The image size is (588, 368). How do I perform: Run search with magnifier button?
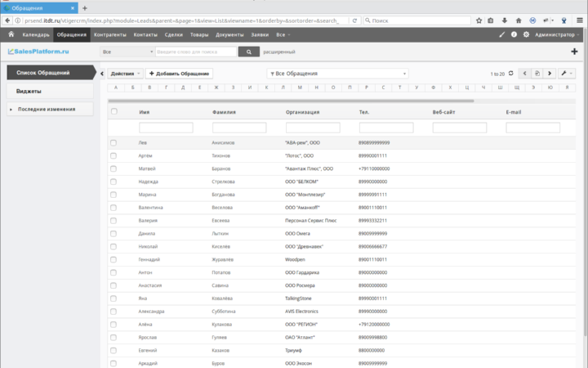point(248,52)
